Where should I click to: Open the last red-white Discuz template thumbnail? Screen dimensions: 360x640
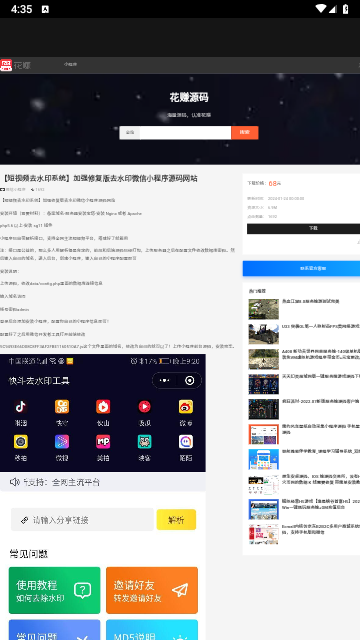[x=264, y=534]
